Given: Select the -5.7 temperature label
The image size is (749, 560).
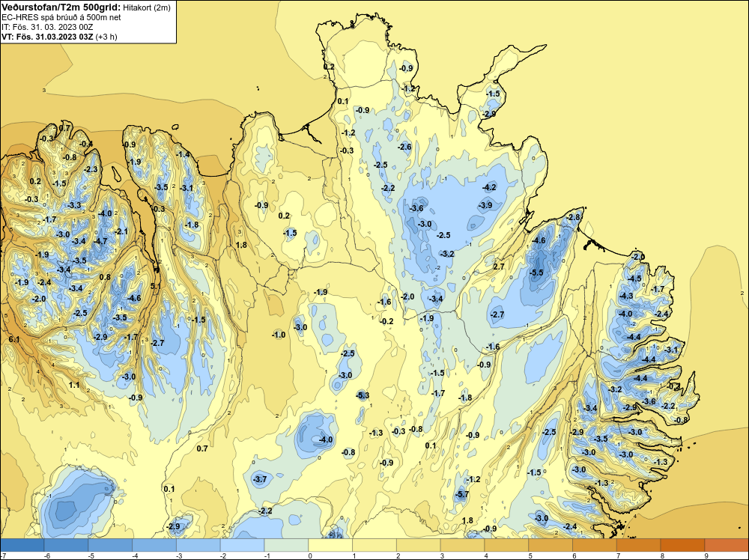Looking at the screenshot, I should (462, 494).
